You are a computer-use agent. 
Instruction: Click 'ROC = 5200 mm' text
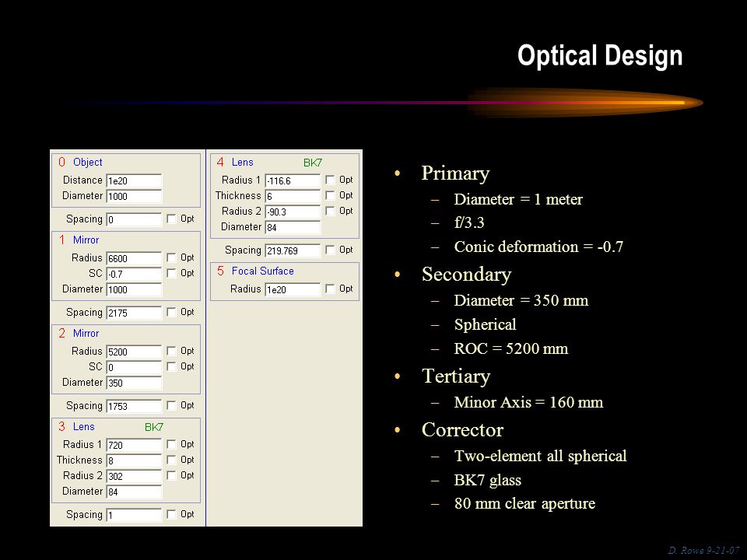(x=511, y=348)
